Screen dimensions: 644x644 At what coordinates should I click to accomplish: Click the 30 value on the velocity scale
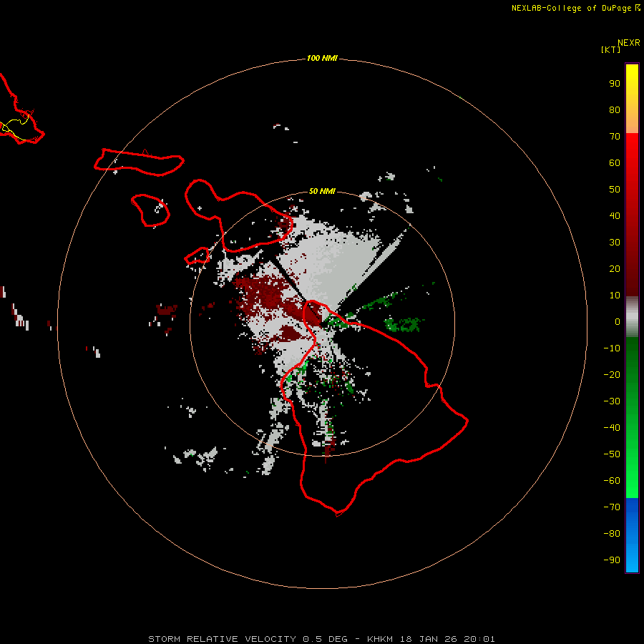(x=615, y=243)
